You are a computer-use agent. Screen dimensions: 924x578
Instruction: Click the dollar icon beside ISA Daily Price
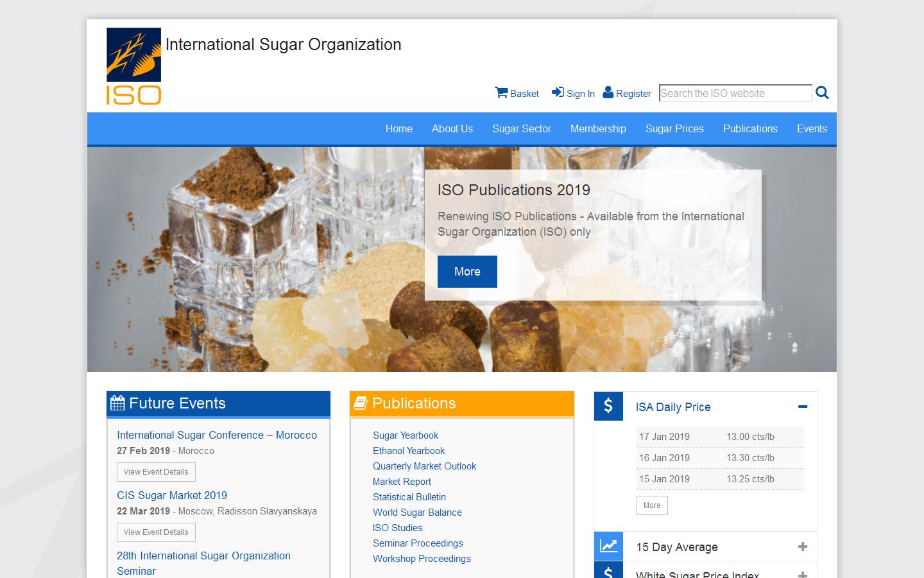click(608, 407)
